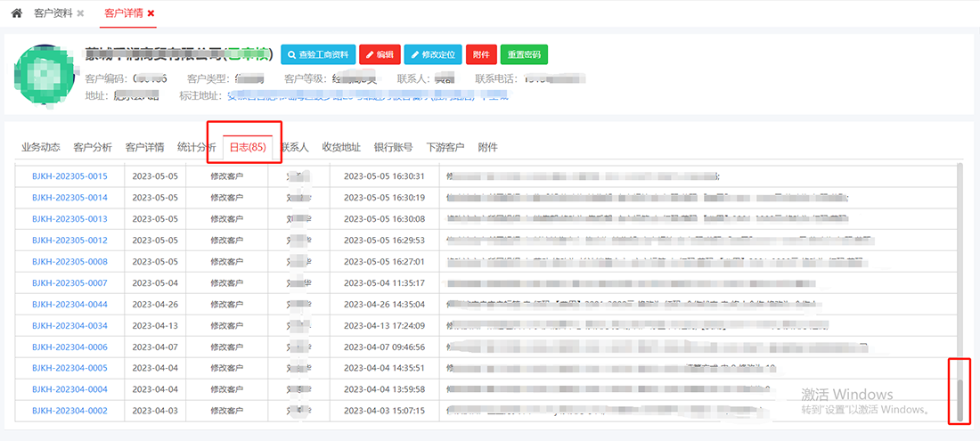980x441 pixels.
Task: Click the log table scrollbar thumb
Action: (x=960, y=399)
